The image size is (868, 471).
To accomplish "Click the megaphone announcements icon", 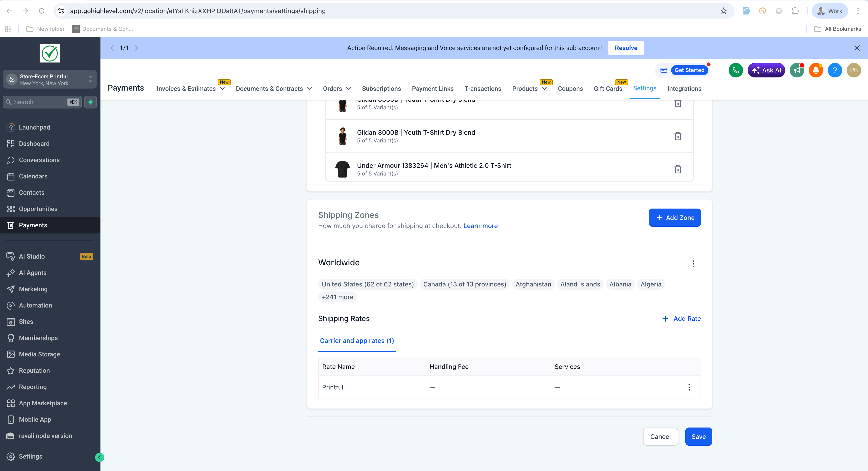I will [796, 70].
